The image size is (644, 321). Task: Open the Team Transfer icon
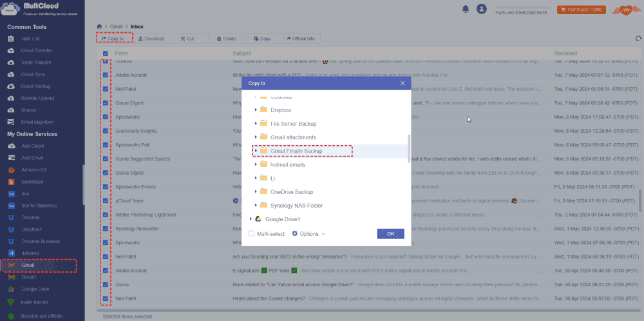(12, 63)
